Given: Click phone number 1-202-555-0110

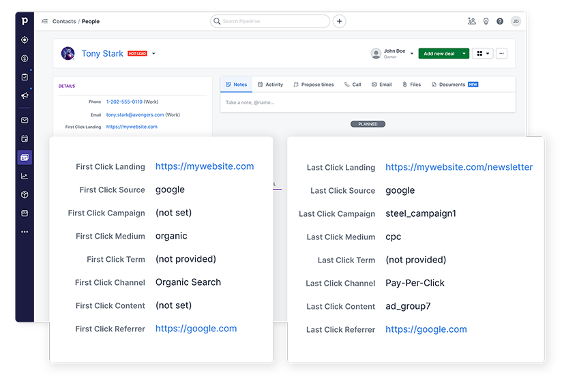Looking at the screenshot, I should (x=124, y=102).
